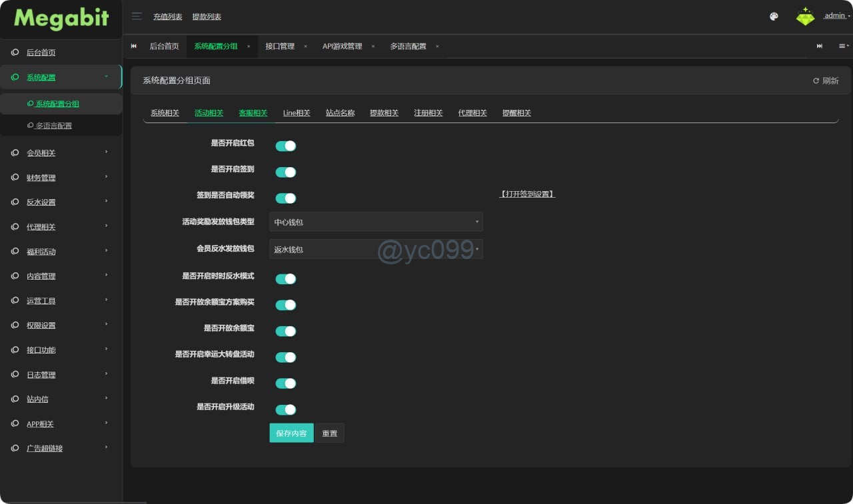Toggle the 是否开启红包 switch
This screenshot has height=504, width=853.
point(286,146)
